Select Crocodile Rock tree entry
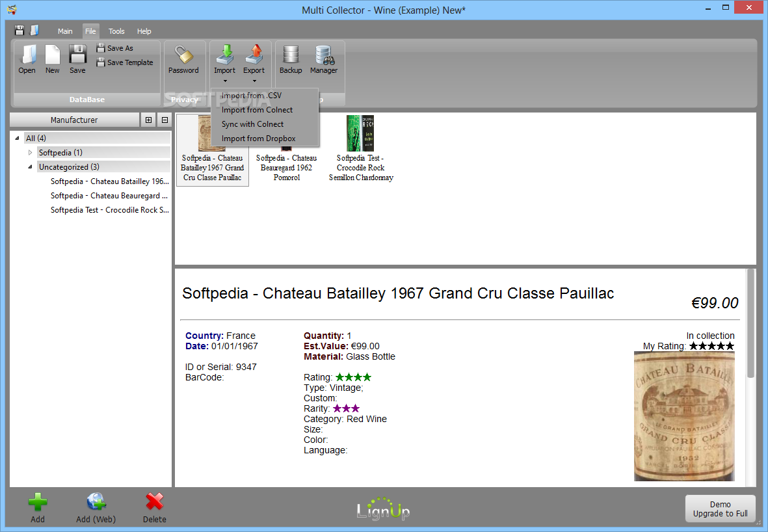The image size is (768, 532). [110, 209]
